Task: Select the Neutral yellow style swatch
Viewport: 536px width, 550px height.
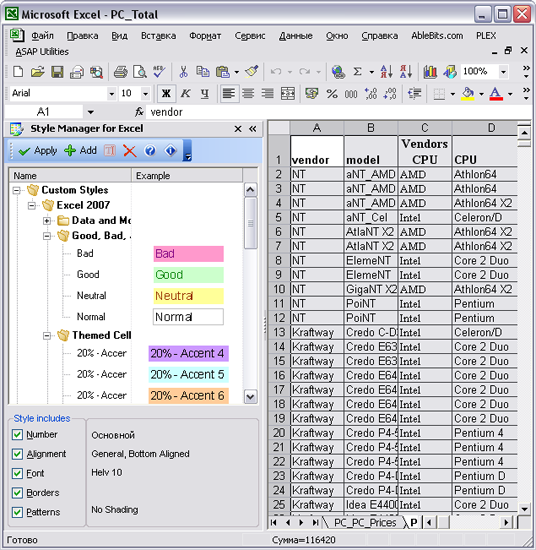Action: [x=188, y=296]
